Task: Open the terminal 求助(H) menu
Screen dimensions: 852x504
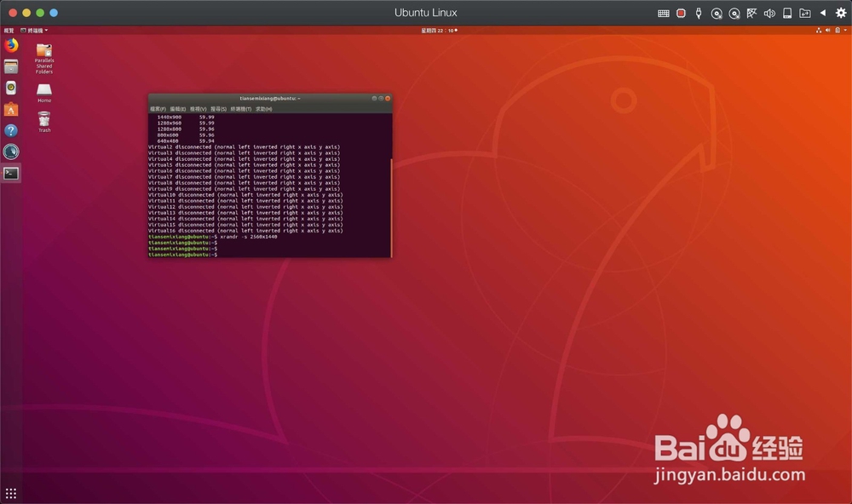Action: [264, 109]
